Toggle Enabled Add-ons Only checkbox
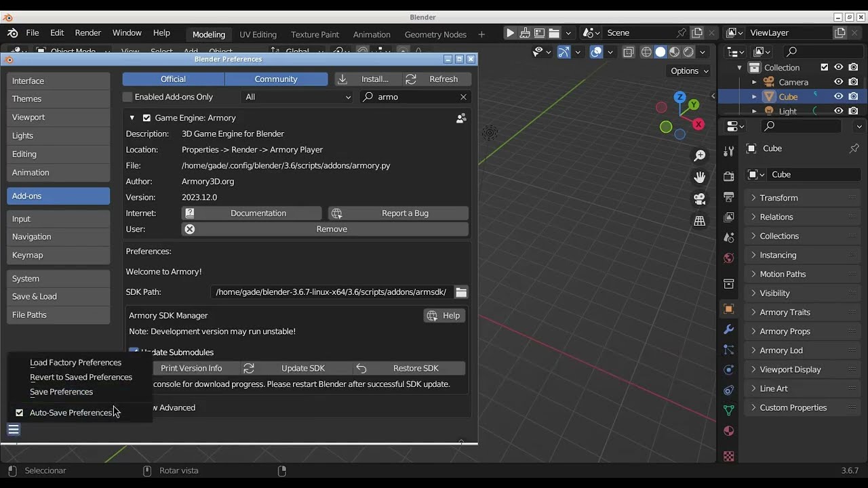 [x=127, y=97]
